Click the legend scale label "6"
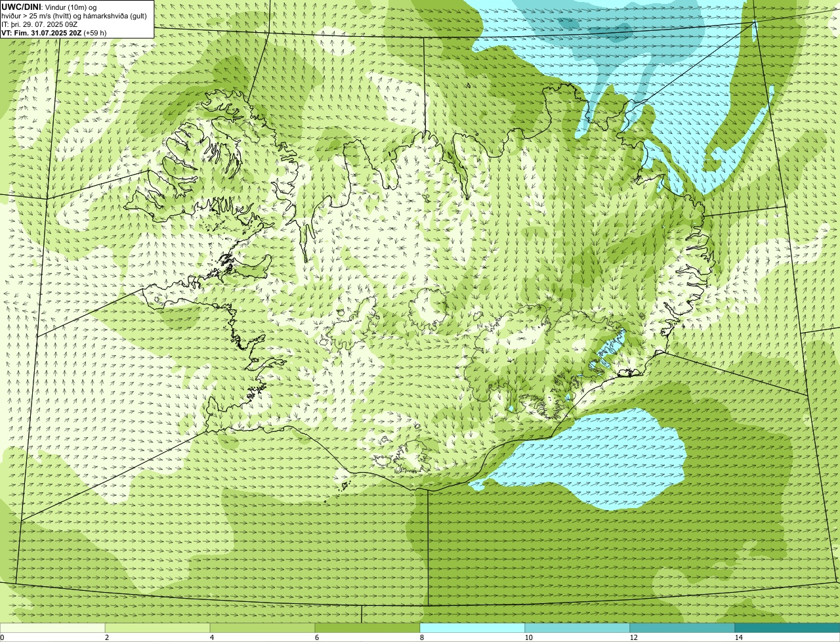Screen dimensions: 840x642 click(317, 637)
